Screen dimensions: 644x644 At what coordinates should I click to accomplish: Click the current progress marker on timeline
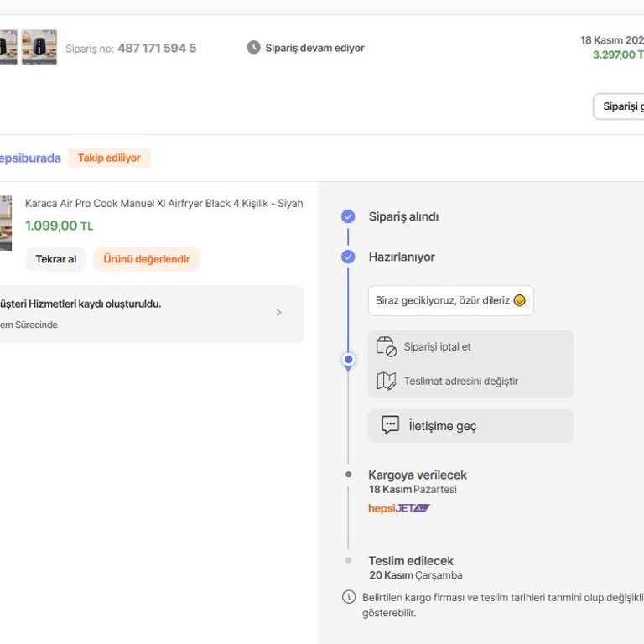coord(348,360)
